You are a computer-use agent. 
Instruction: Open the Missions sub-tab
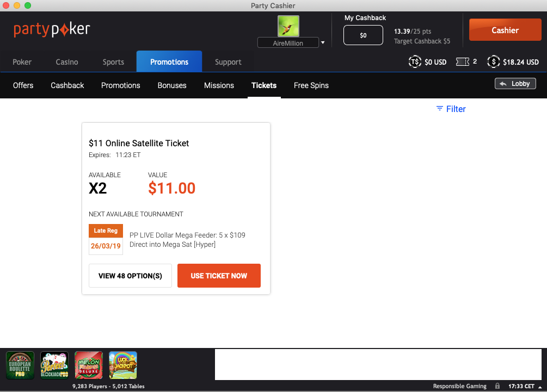[219, 85]
